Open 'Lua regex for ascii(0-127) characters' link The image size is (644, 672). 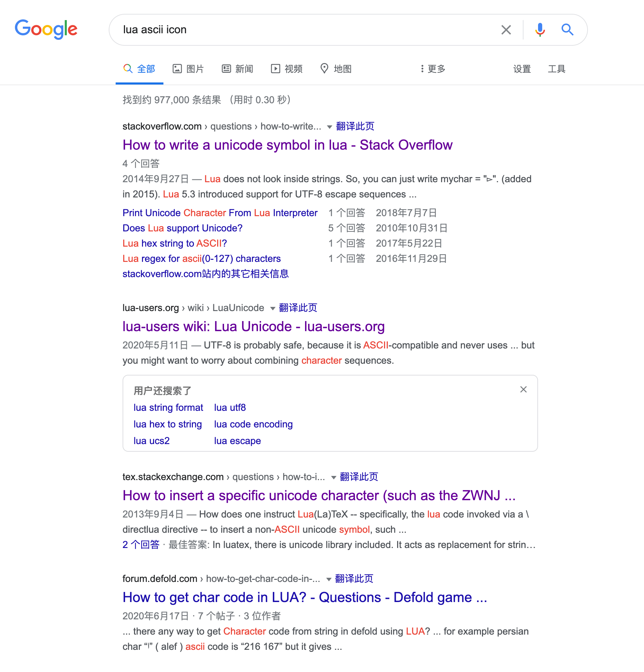(202, 258)
